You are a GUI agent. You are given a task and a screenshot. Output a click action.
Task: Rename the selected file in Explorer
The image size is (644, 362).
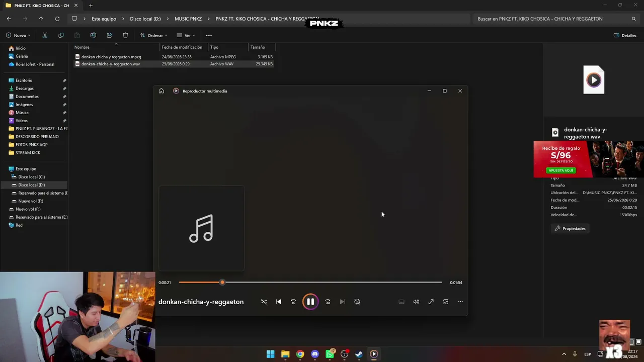93,35
